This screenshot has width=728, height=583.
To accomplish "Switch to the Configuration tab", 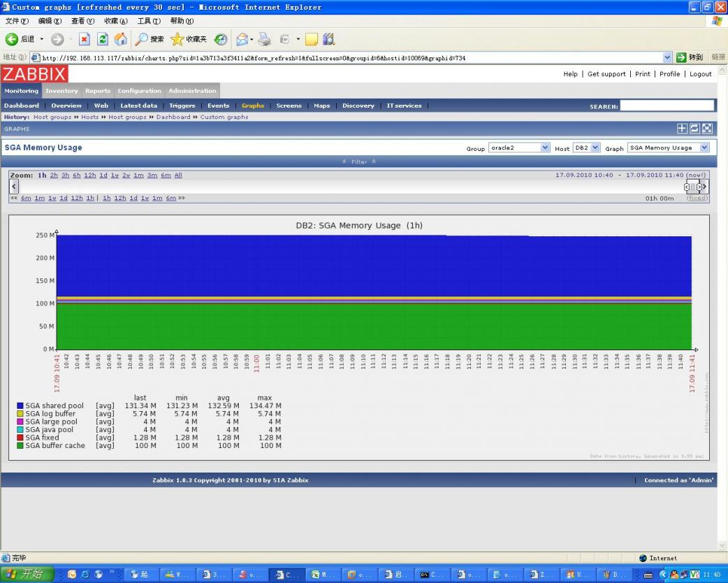I will (139, 91).
